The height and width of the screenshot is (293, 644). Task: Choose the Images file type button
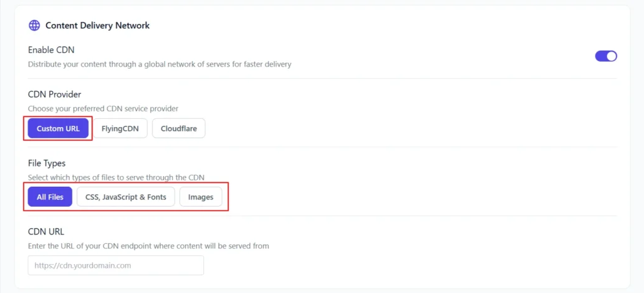201,197
